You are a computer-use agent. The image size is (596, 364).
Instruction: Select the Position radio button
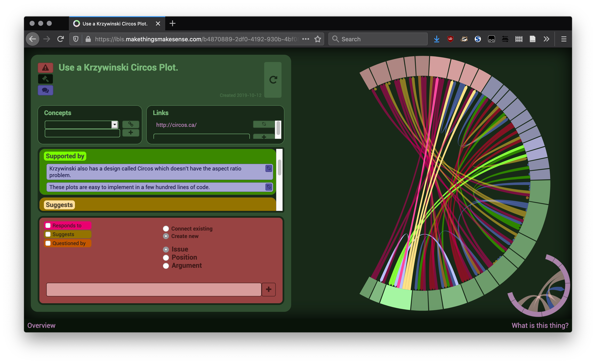(x=166, y=258)
